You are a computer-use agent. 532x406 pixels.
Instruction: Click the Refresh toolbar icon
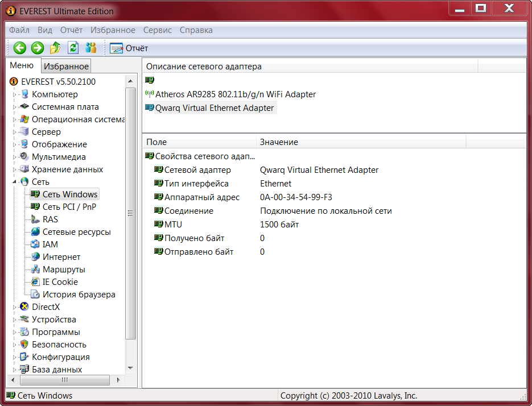pyautogui.click(x=73, y=48)
